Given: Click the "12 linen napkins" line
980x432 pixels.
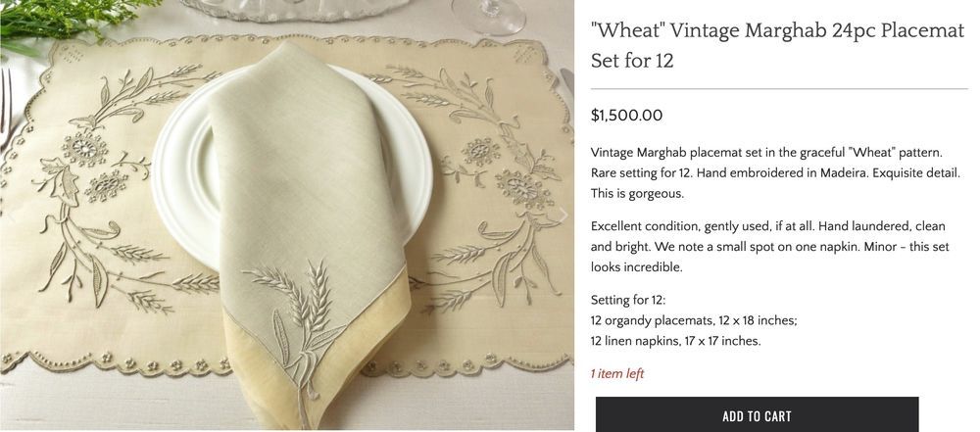Looking at the screenshot, I should pyautogui.click(x=676, y=341).
